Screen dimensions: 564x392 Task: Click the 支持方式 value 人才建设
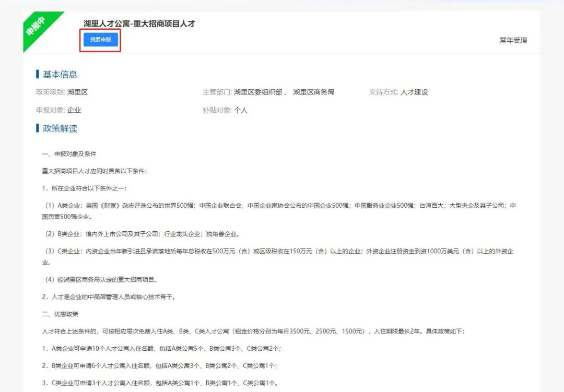click(x=414, y=92)
